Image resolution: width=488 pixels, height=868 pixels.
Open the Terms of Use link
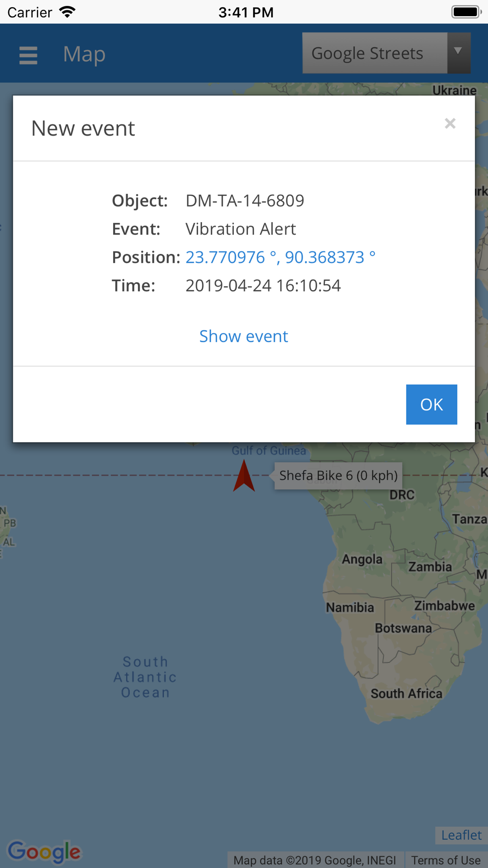click(446, 860)
